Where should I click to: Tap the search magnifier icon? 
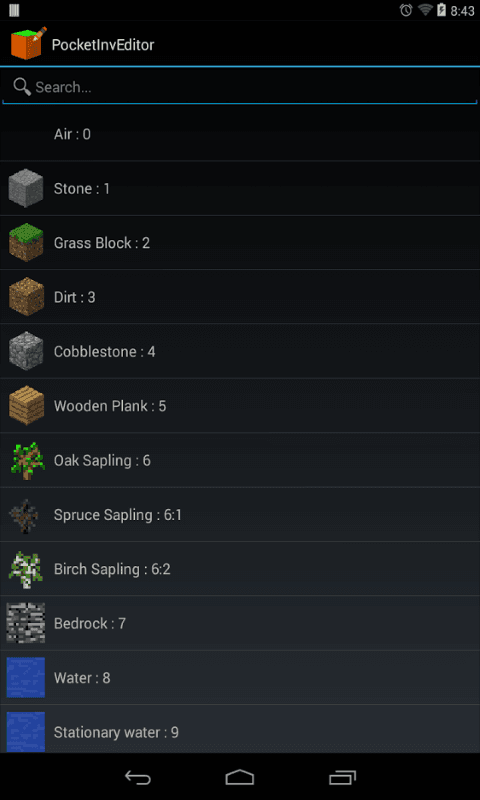pos(22,87)
